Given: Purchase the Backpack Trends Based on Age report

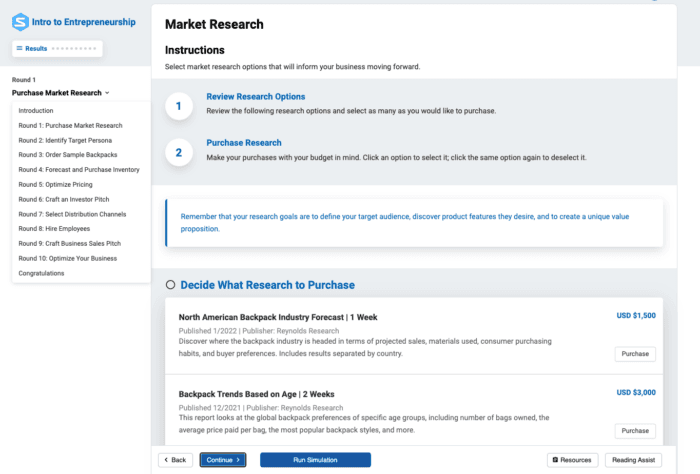Looking at the screenshot, I should point(635,431).
